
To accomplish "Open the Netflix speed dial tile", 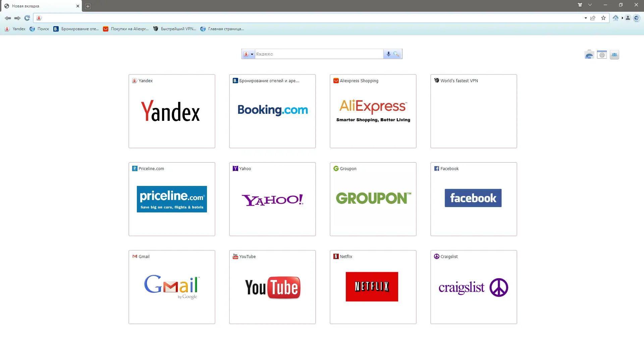I will point(373,287).
